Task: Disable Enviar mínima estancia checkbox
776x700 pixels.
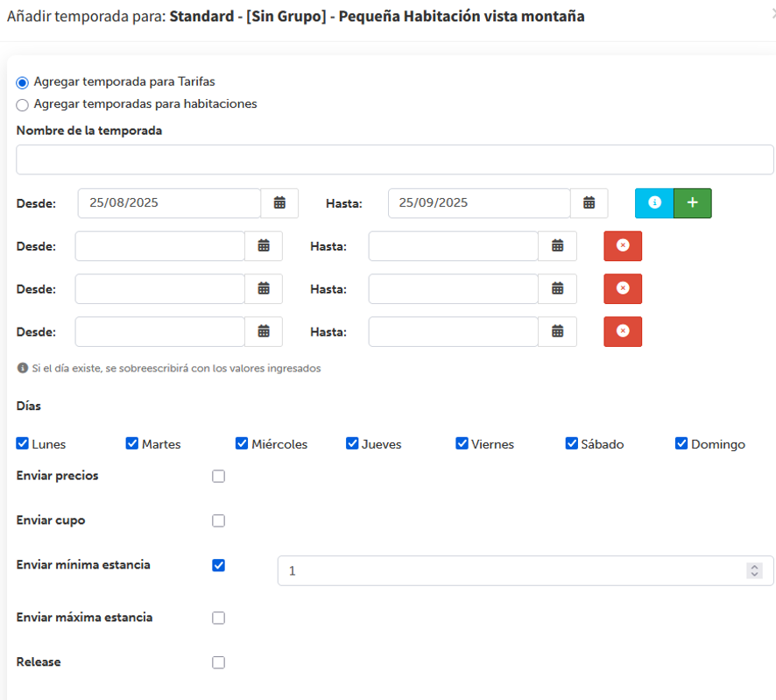Action: 218,565
